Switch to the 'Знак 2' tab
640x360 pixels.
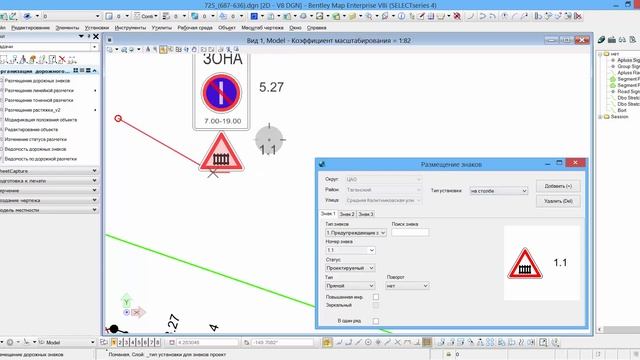click(x=347, y=214)
